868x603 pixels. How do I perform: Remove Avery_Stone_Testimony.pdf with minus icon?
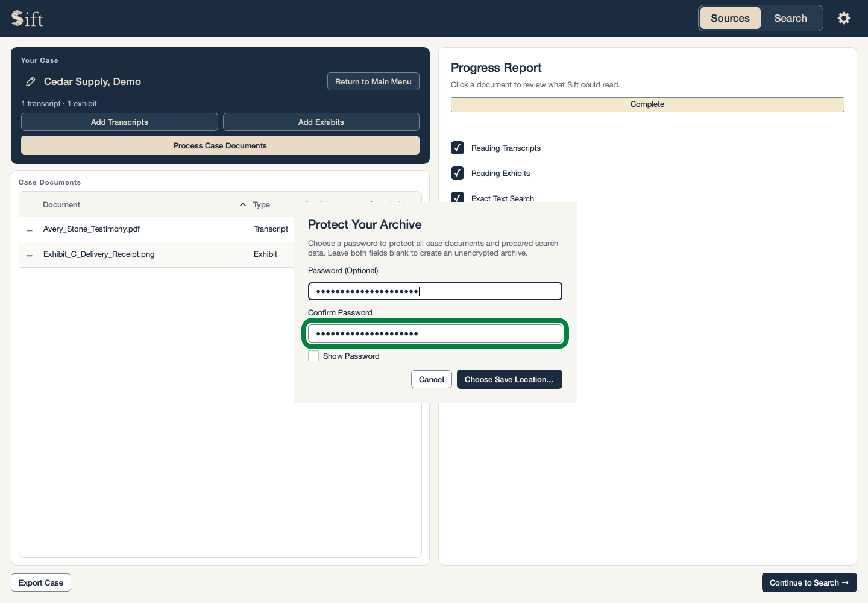[30, 230]
